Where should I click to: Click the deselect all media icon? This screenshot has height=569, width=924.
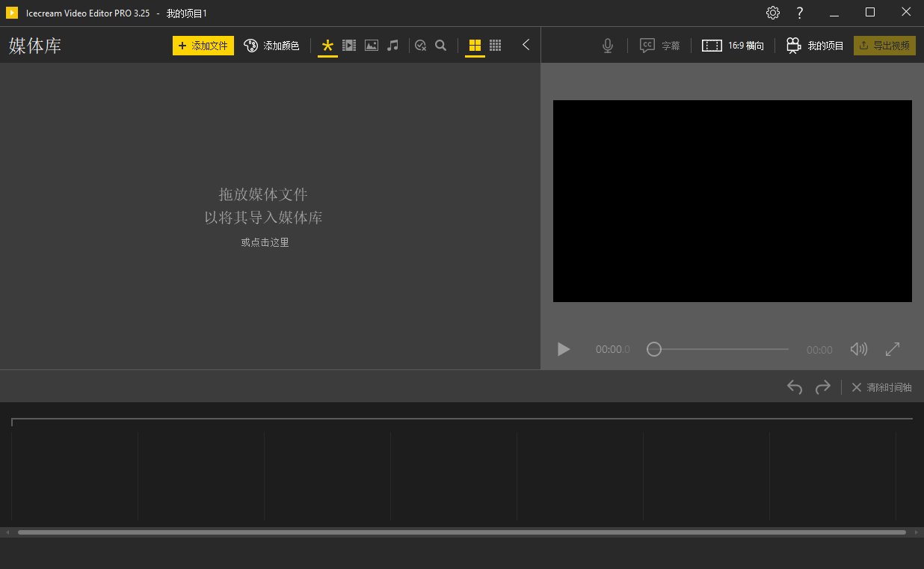pyautogui.click(x=420, y=45)
